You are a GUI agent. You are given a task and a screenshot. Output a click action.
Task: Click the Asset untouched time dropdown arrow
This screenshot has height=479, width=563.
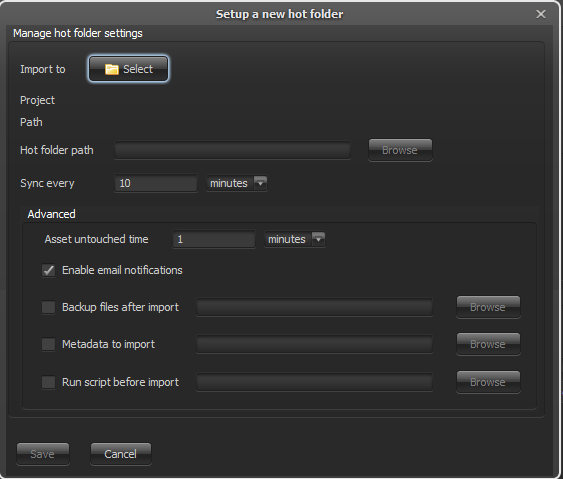[318, 239]
